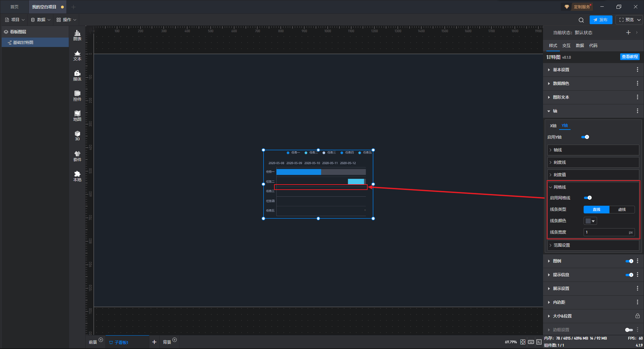644x349 pixels.
Task: Switch to the 交互 interaction tab
Action: (567, 46)
